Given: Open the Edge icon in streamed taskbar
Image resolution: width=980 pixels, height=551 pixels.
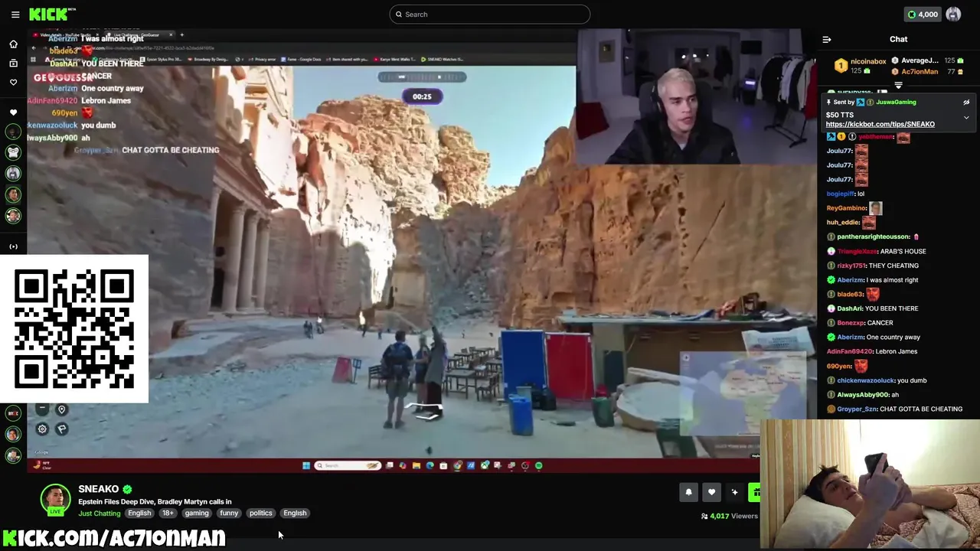Looking at the screenshot, I should click(x=430, y=465).
